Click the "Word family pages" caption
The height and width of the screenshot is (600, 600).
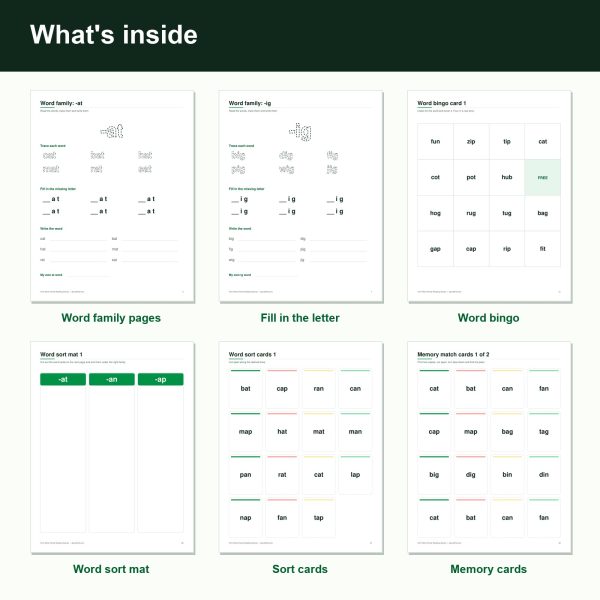[111, 318]
